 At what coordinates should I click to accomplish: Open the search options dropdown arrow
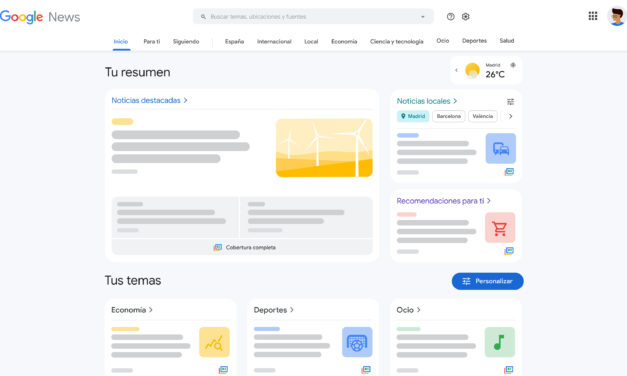[423, 17]
